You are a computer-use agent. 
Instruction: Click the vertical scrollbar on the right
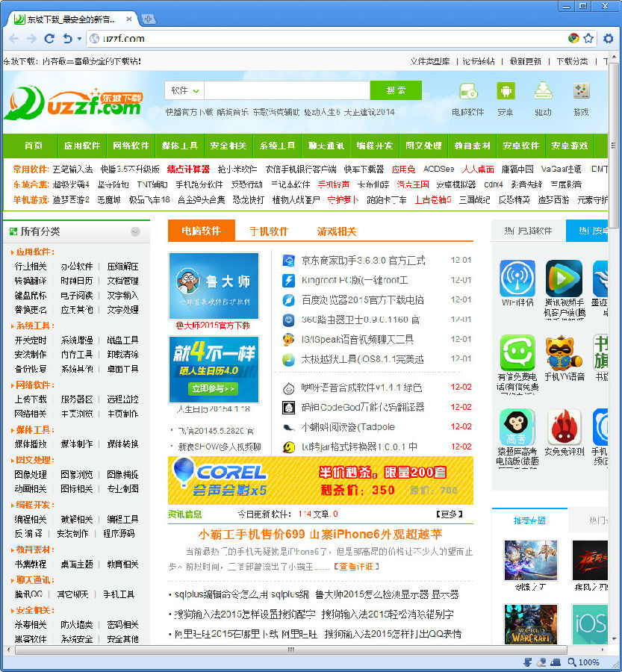[614, 146]
